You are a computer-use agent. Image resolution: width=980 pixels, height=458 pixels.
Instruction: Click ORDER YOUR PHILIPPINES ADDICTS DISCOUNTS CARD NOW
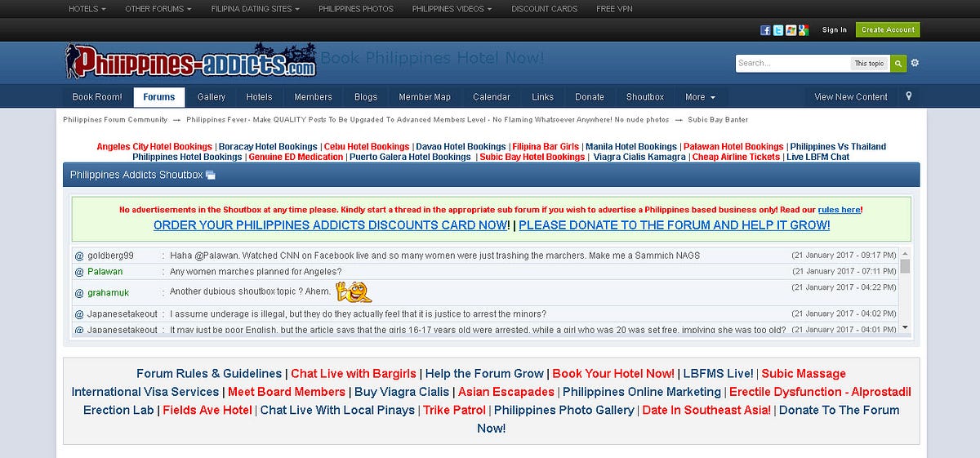pyautogui.click(x=330, y=225)
